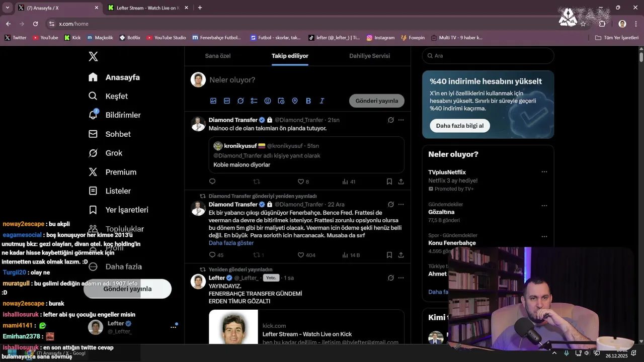Screen dimensions: 644x362
Task: Open the kick.com Lefter Stream link card
Action: click(307, 327)
